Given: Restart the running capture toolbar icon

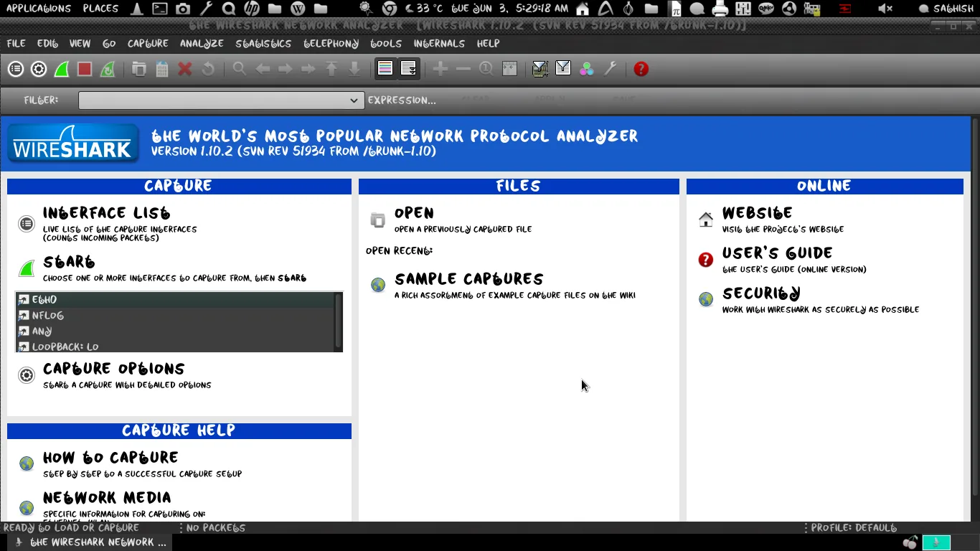Looking at the screenshot, I should (108, 69).
